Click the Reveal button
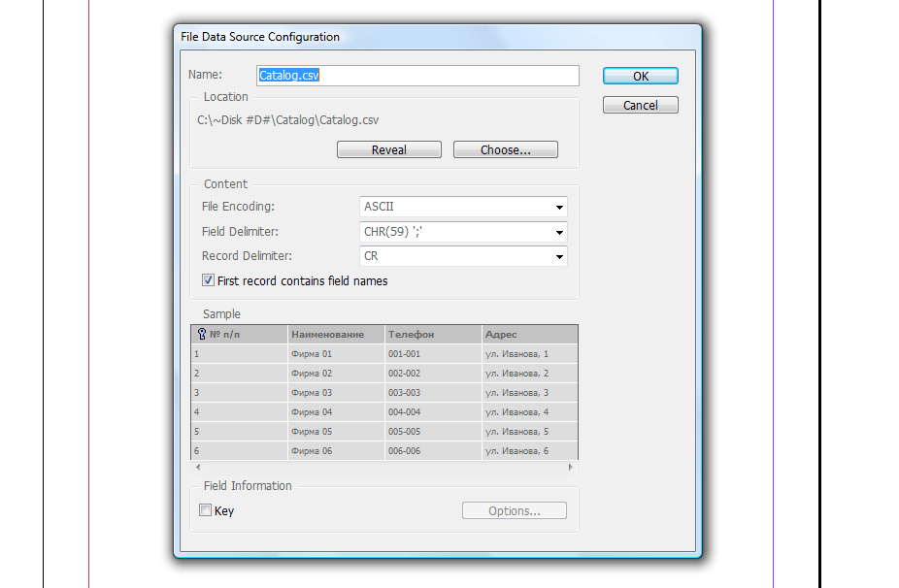Viewport: 899px width, 588px height. pos(388,149)
